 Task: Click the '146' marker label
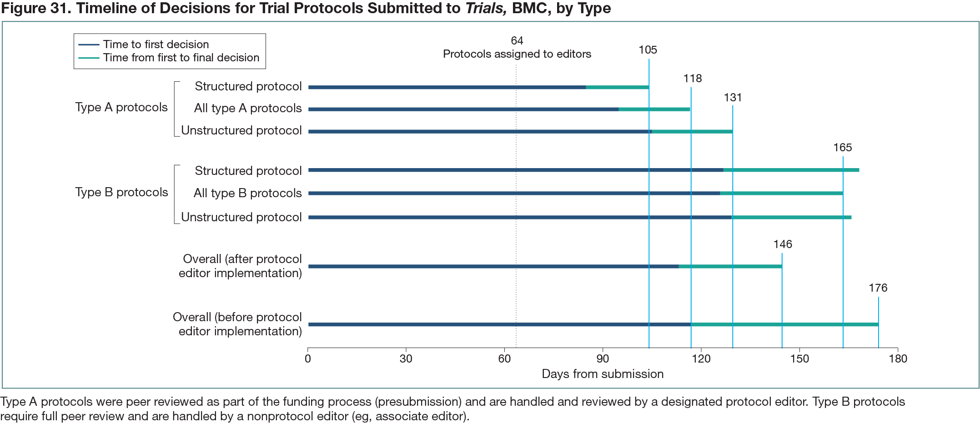pos(782,244)
